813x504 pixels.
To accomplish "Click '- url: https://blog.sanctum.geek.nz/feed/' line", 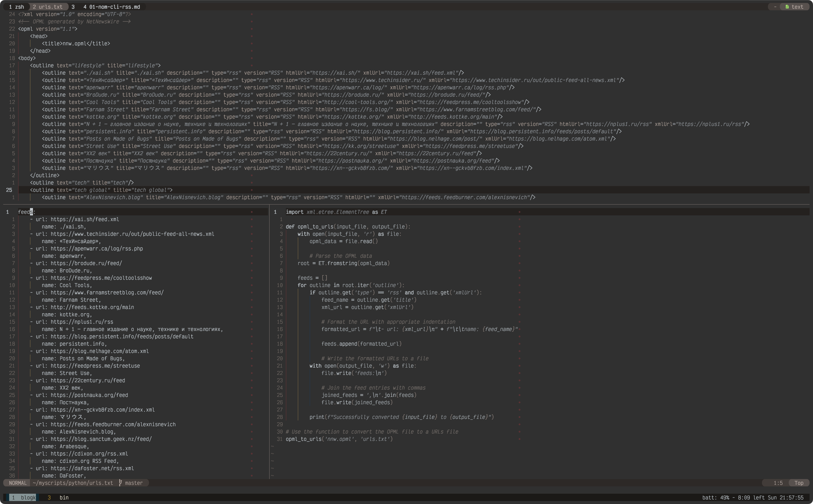I will 91,439.
